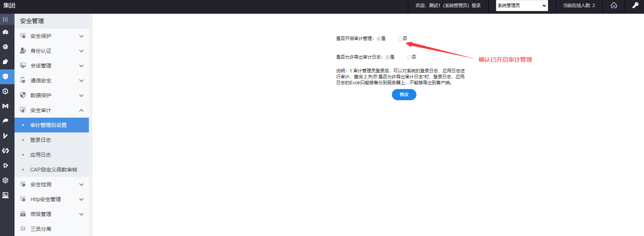
Task: Click the plug-in gear icon in the left rail
Action: [5, 165]
